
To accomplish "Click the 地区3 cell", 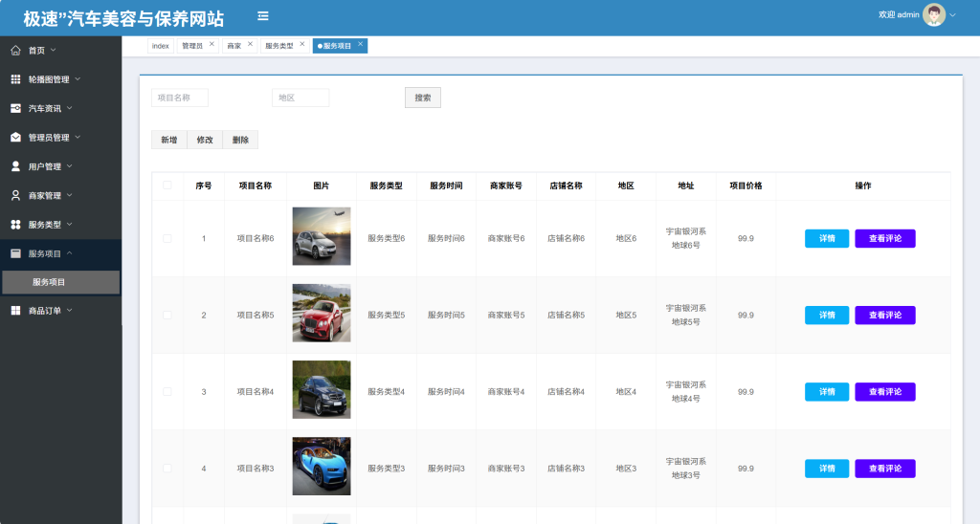I will [626, 469].
